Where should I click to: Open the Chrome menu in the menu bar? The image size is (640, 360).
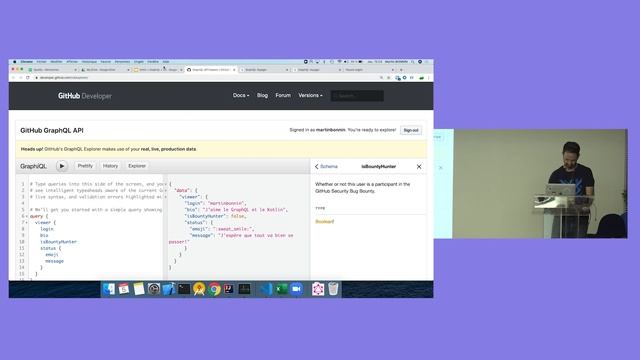[27, 62]
